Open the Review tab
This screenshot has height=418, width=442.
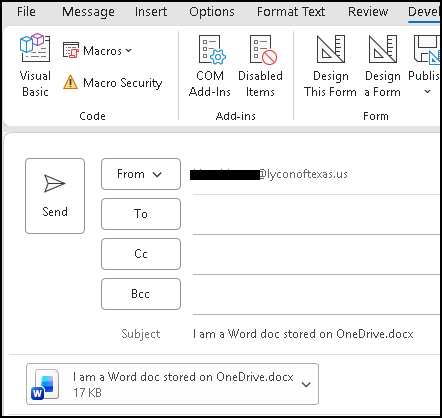(368, 12)
